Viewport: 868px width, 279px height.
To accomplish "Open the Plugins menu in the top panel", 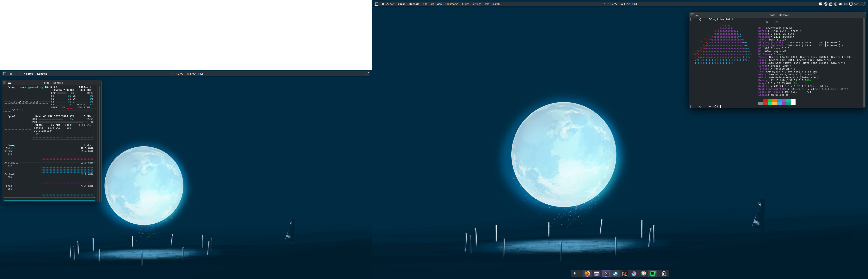I will (465, 4).
